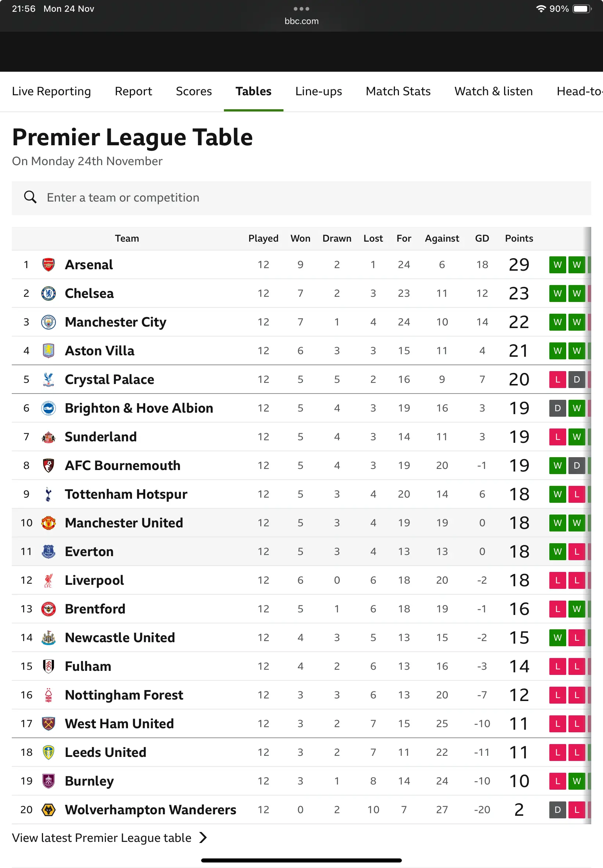Screen dimensions: 603x868
Task: Click the Wolverhampton Wanderers wolf badge
Action: pyautogui.click(x=49, y=810)
